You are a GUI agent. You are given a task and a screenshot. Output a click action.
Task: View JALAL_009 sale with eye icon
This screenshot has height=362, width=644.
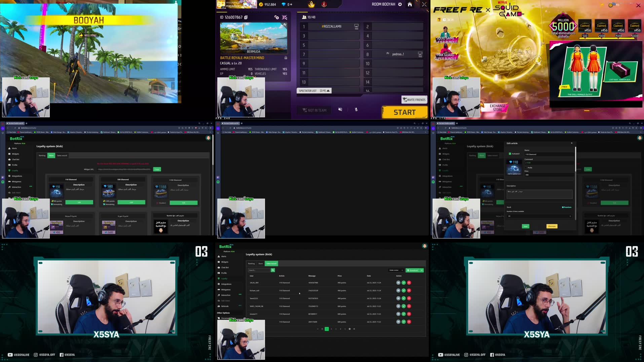398,283
